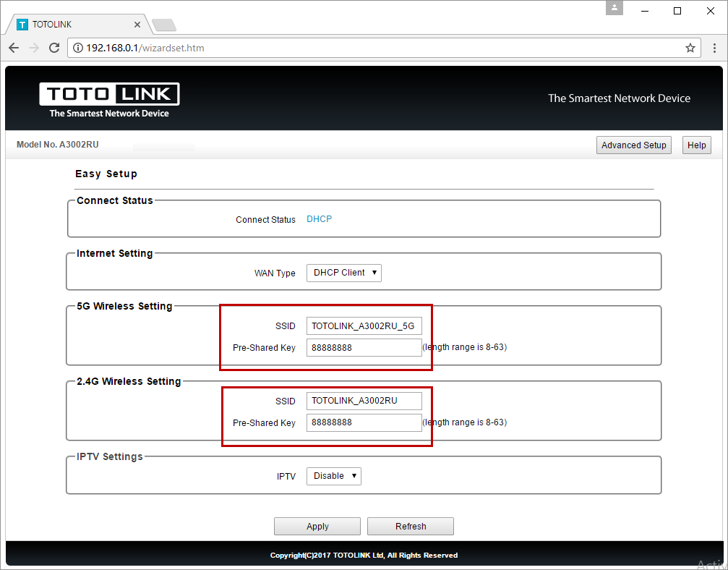Go back to the previous browser page

[14, 48]
